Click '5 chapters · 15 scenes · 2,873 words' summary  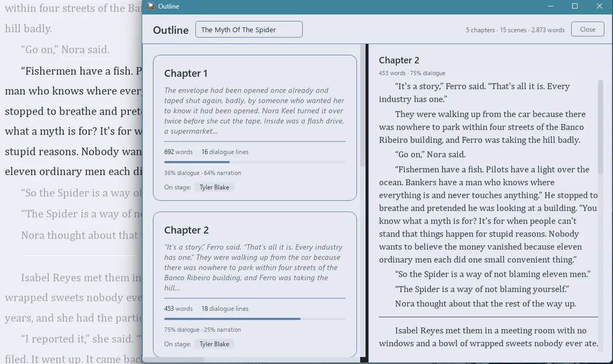point(515,30)
